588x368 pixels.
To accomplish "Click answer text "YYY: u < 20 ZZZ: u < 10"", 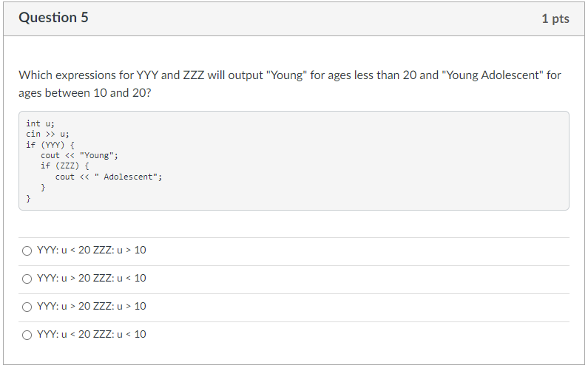I will (x=92, y=335).
